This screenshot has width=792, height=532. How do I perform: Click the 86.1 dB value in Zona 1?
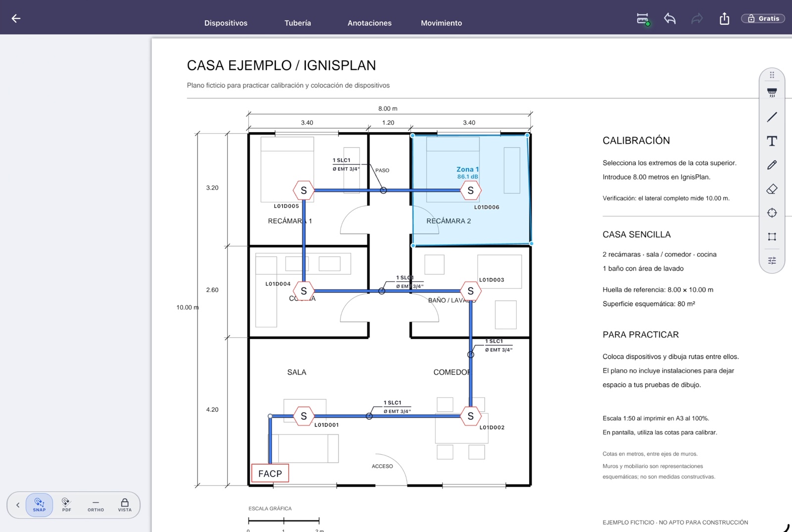tap(467, 177)
